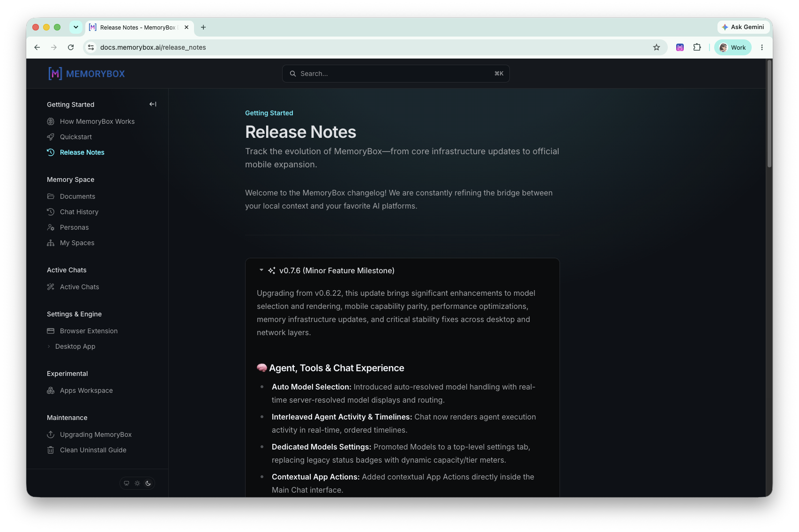799x532 pixels.
Task: Click the MemoryBox logo icon
Action: [55, 74]
